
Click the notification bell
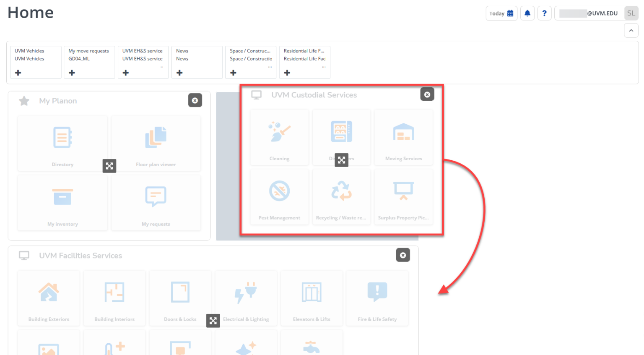click(x=527, y=13)
